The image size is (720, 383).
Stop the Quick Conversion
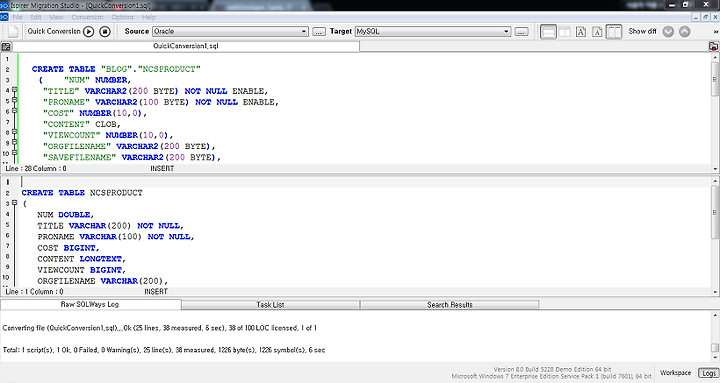(x=105, y=31)
